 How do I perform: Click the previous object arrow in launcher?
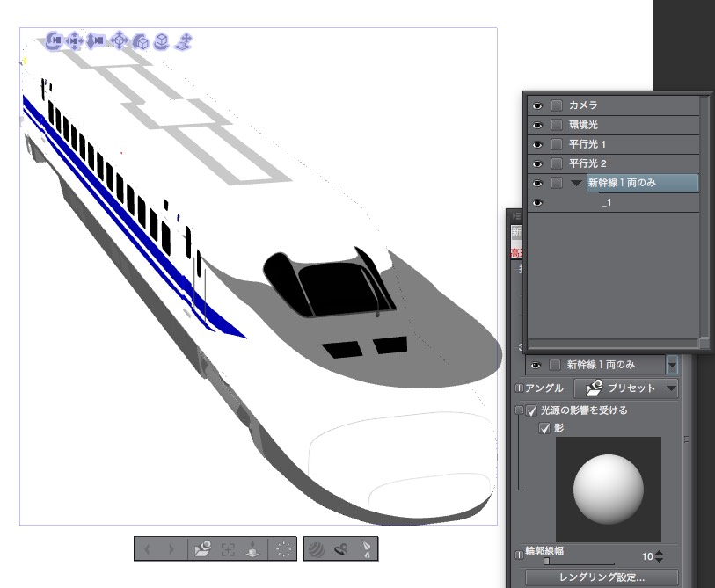pyautogui.click(x=147, y=549)
